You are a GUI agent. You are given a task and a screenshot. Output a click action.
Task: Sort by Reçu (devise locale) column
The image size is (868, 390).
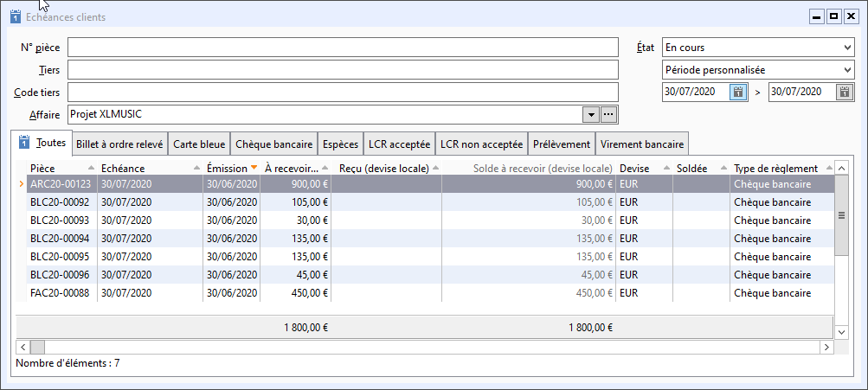(386, 168)
